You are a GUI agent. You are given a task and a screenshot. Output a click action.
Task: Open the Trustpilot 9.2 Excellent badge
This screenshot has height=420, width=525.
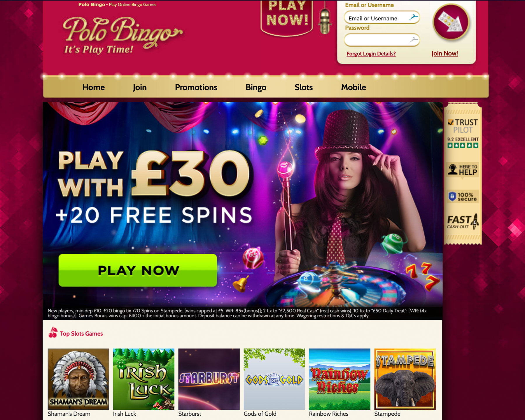463,134
